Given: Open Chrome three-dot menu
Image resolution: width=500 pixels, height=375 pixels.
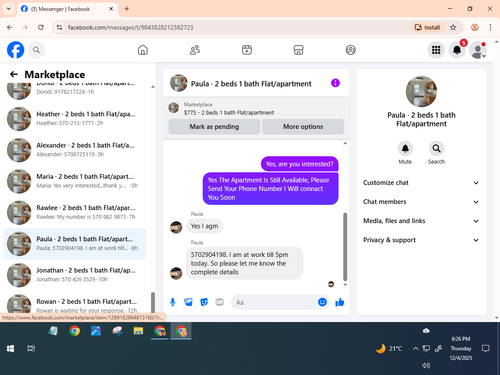Looking at the screenshot, I should tap(490, 27).
